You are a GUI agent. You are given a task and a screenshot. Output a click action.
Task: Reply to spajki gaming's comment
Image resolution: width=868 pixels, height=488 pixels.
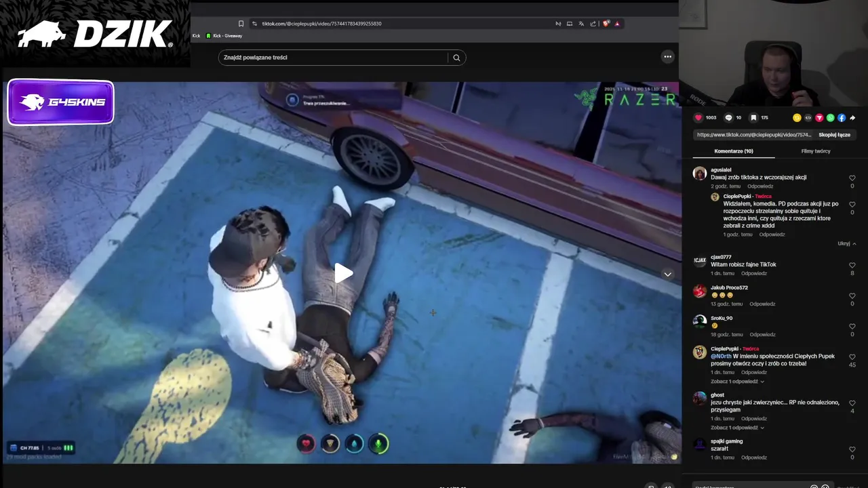[754, 457]
